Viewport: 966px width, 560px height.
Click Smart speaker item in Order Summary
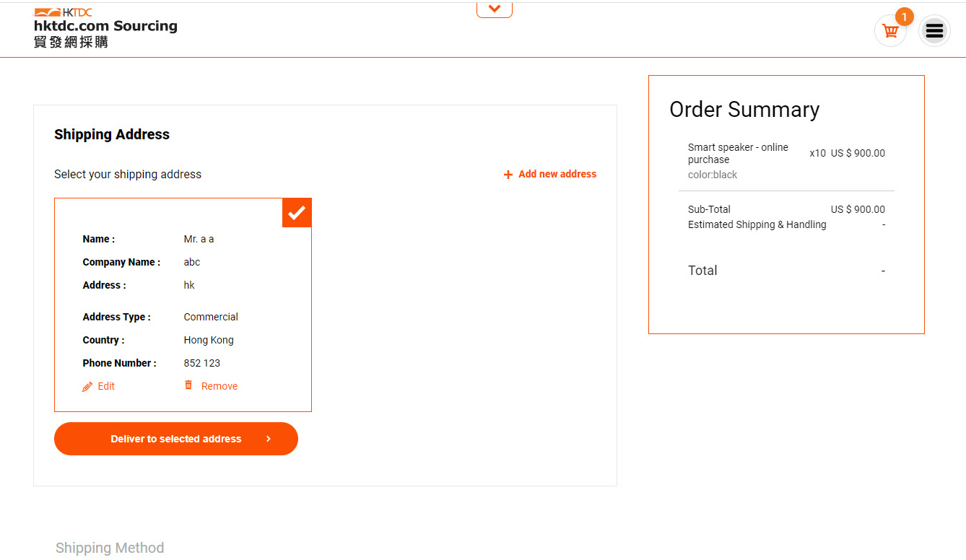coord(738,153)
